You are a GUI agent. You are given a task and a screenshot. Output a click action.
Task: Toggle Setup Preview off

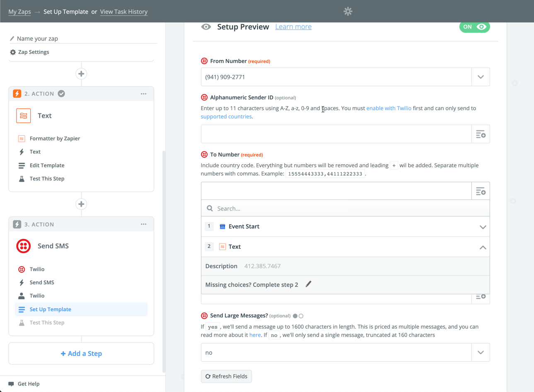(474, 26)
